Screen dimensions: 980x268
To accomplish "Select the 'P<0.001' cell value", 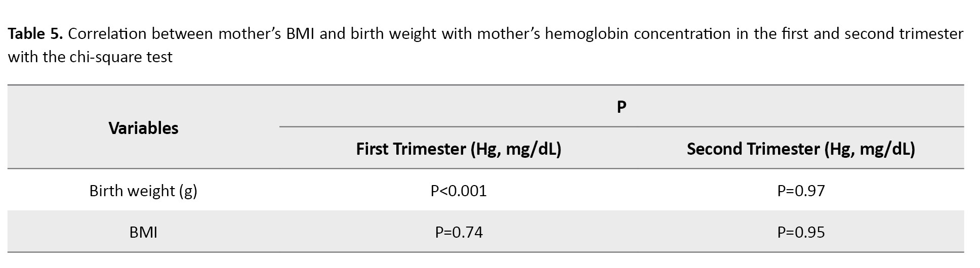I will pyautogui.click(x=459, y=191).
